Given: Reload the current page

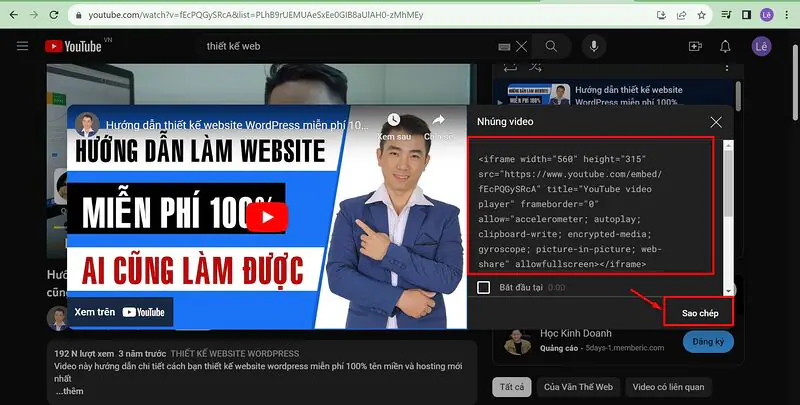Looking at the screenshot, I should [x=54, y=15].
